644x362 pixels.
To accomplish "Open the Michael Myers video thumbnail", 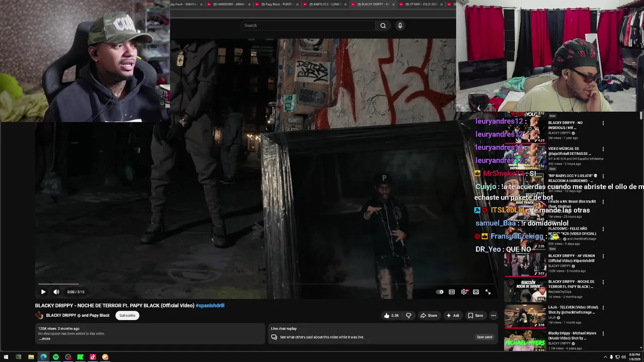I will click(525, 342).
